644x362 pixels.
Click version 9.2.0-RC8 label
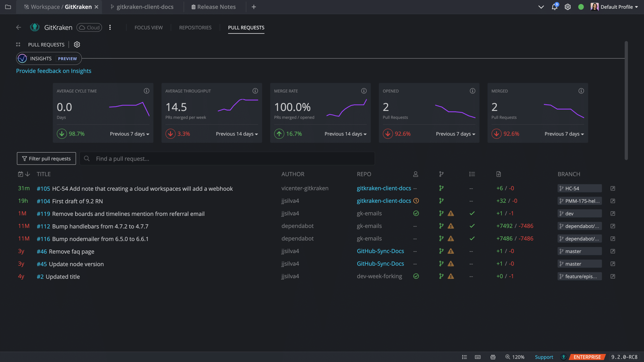point(624,357)
